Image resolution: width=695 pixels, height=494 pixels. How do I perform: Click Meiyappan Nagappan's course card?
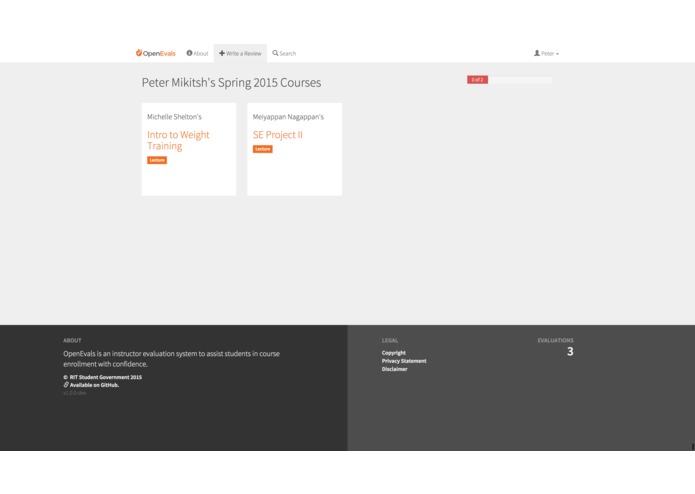pos(294,149)
